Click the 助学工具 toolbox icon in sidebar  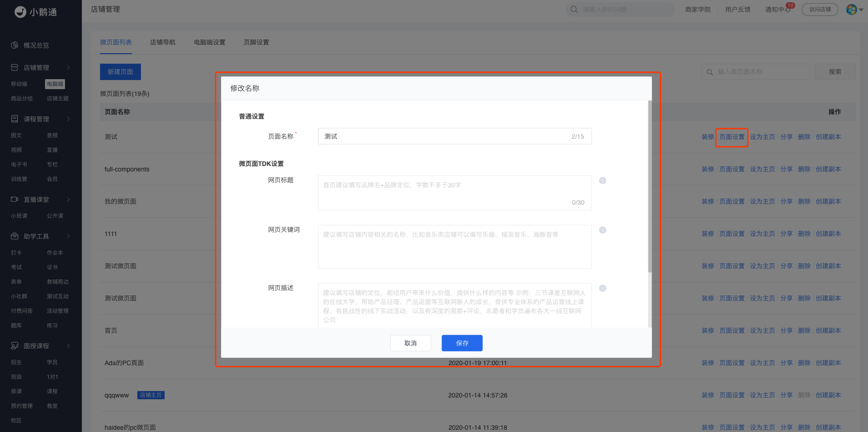[15, 236]
